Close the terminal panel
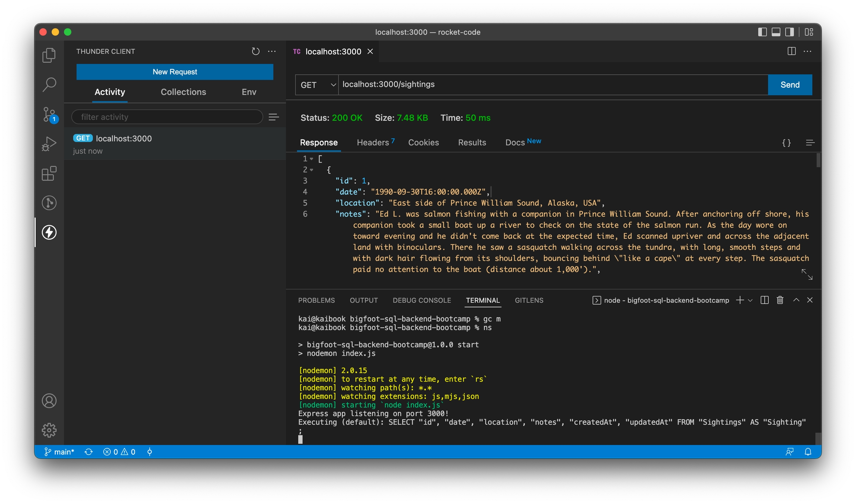The image size is (856, 504). pyautogui.click(x=810, y=300)
